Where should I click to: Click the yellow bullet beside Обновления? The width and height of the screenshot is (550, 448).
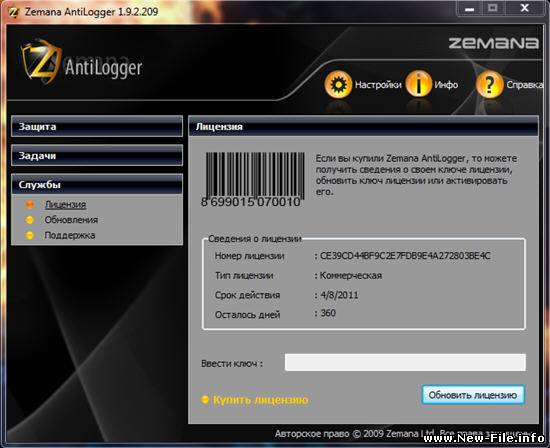30,220
